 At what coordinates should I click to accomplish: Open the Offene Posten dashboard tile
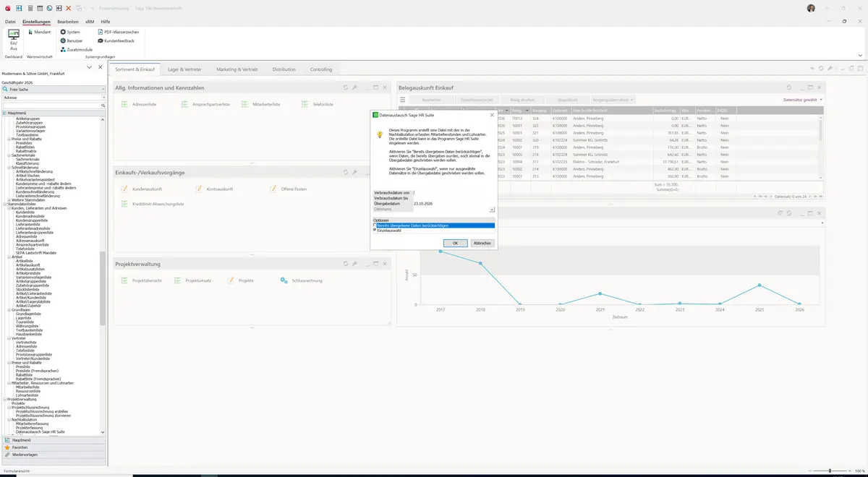click(289, 189)
